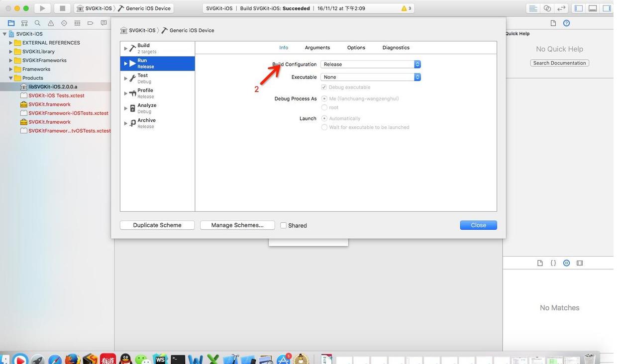Screen dimensions: 617x364
Task: Expand the Test action disclosure triangle
Action: click(x=125, y=78)
